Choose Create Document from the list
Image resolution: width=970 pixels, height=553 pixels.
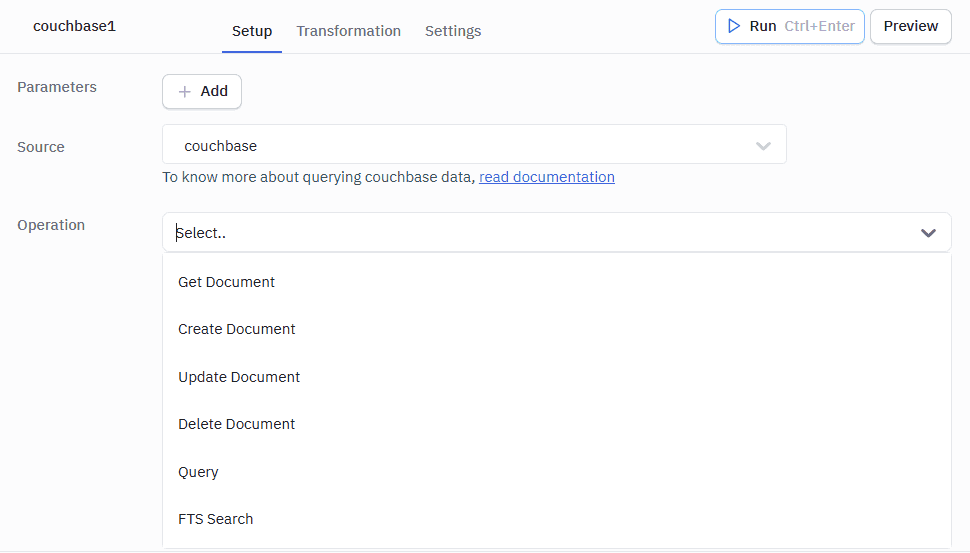pos(237,329)
